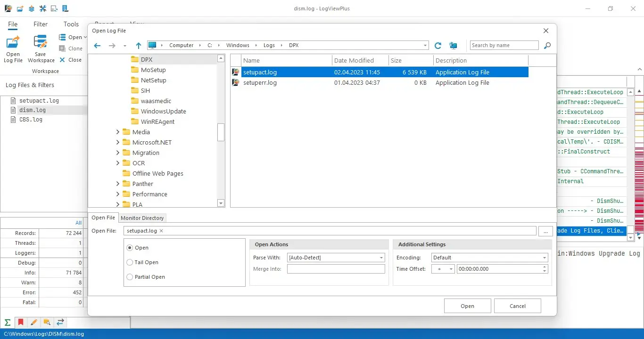Switch to the Tools ribbon tab

71,24
